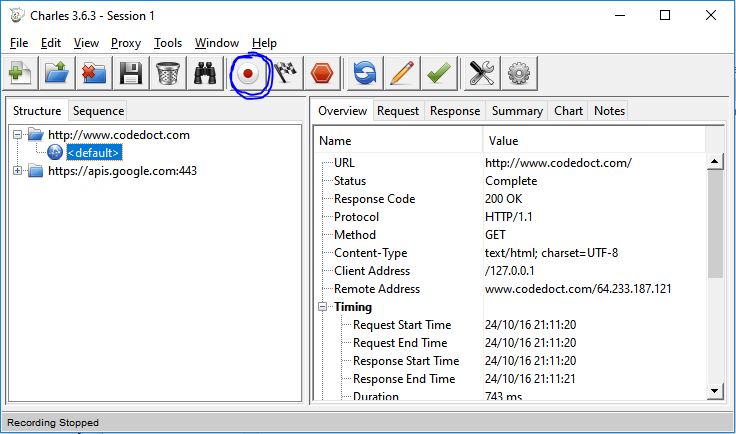The height and width of the screenshot is (434, 736).
Task: Click the codedoct.com folder icon
Action: pos(36,135)
